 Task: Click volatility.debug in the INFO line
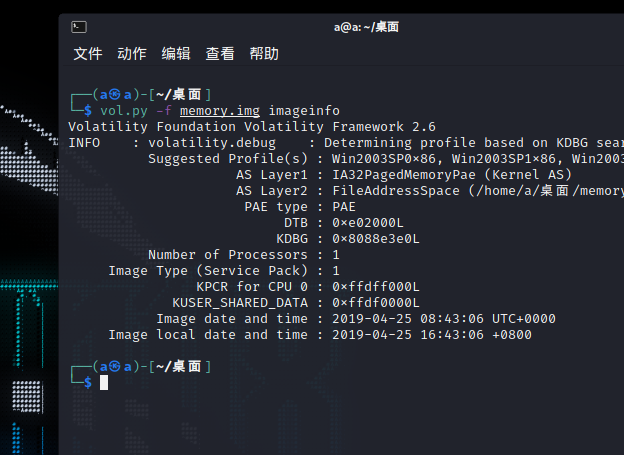tap(212, 143)
